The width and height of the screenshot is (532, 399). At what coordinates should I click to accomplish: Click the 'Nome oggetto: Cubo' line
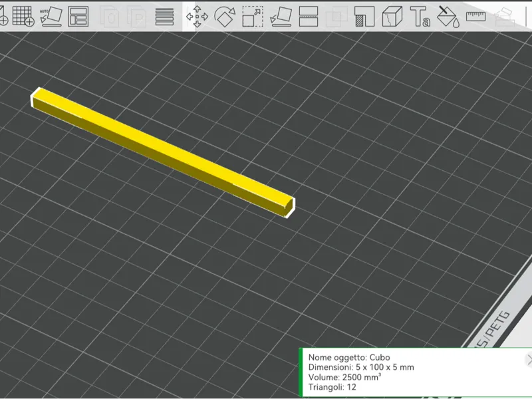(x=349, y=357)
